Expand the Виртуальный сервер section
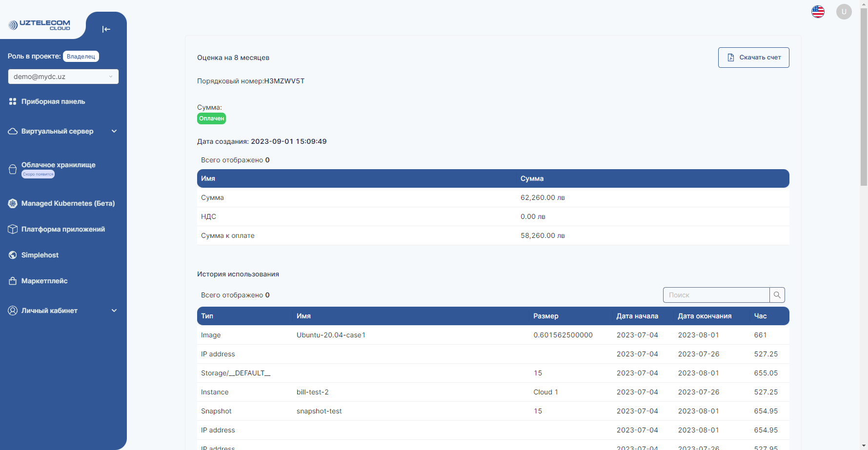 tap(114, 131)
